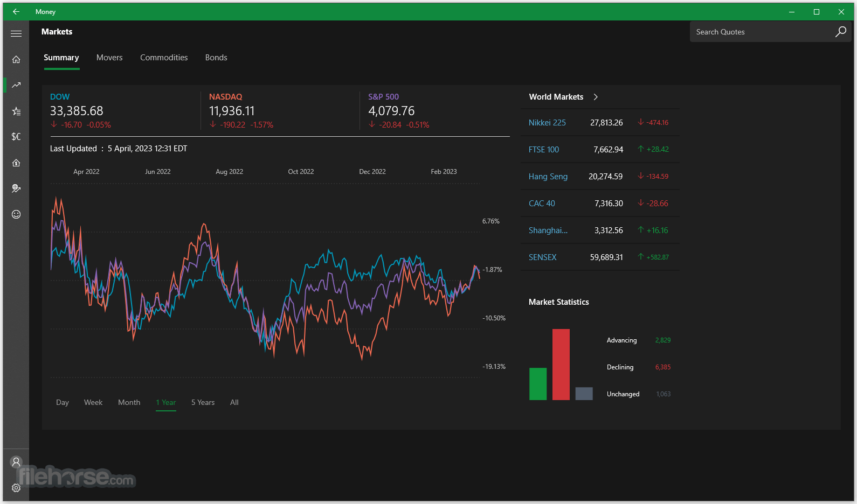Image resolution: width=857 pixels, height=504 pixels.
Task: Open the user account icon
Action: (16, 461)
